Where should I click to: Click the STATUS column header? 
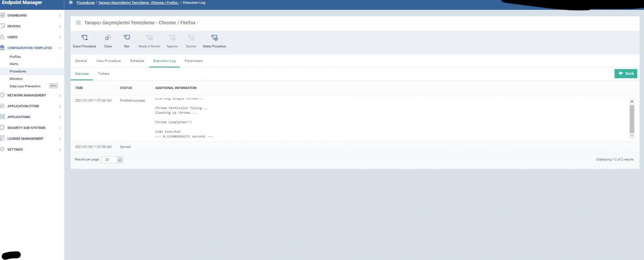pyautogui.click(x=126, y=88)
